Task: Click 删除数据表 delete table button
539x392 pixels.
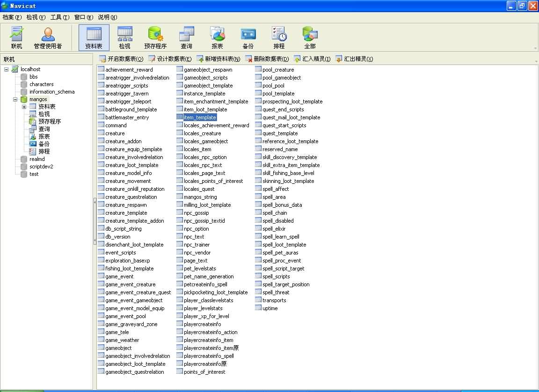Action: point(267,59)
